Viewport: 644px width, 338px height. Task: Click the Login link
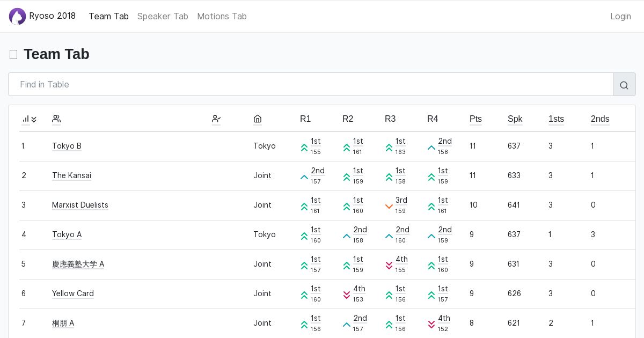coord(620,17)
